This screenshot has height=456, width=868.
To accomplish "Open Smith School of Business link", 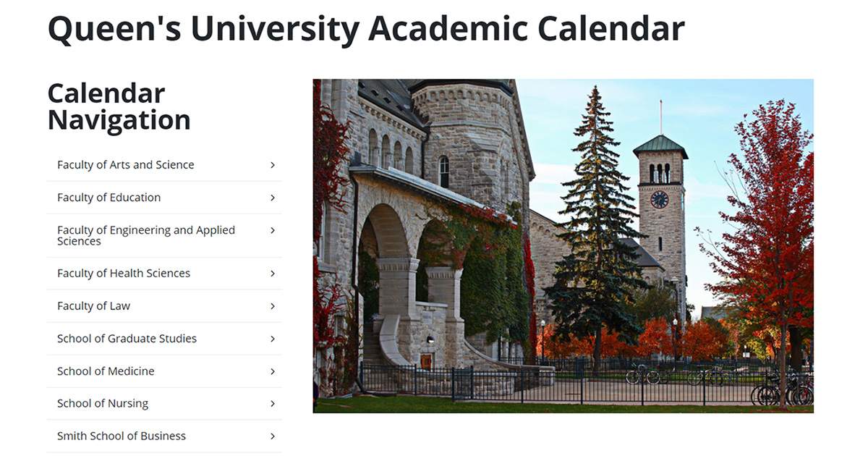I will click(122, 436).
